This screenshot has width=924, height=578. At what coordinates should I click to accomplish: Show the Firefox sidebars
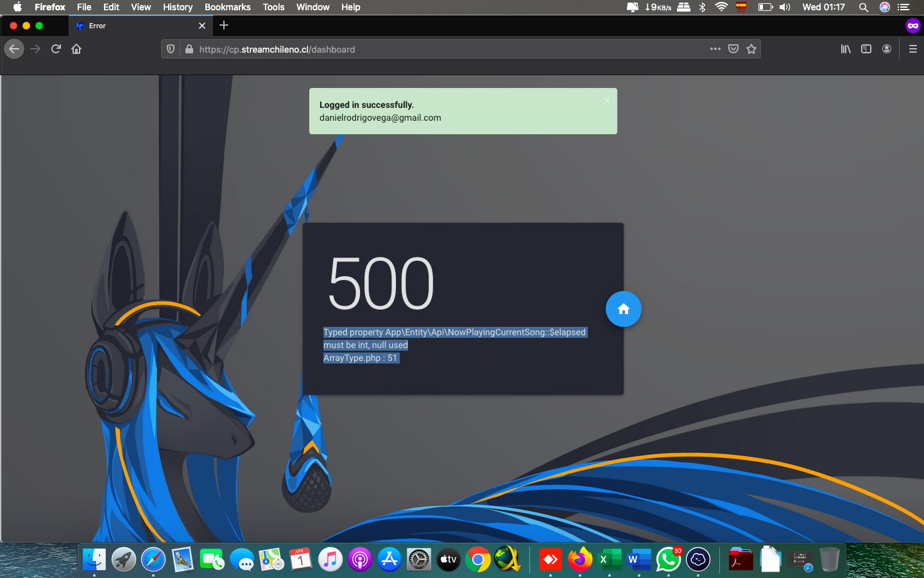coord(866,49)
